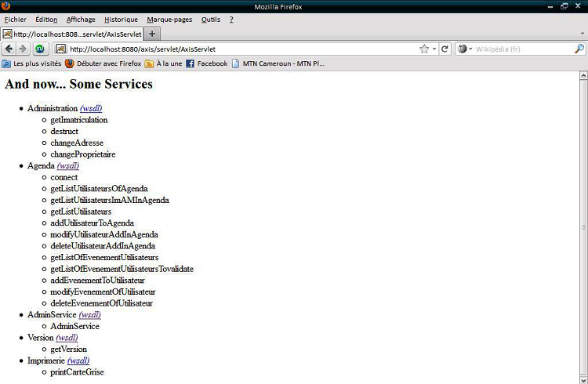588x384 pixels.
Task: Click the green StumbleUpon toolbar icon
Action: (39, 49)
